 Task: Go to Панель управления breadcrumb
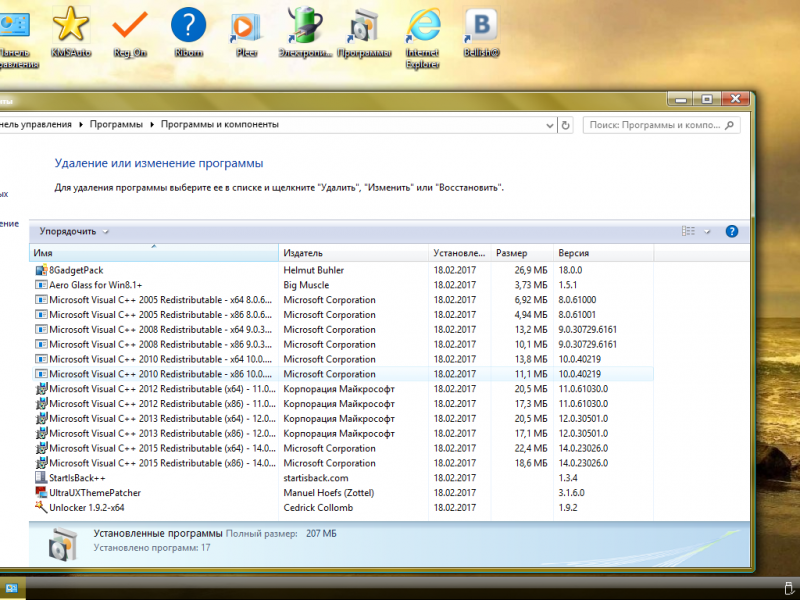pos(36,124)
